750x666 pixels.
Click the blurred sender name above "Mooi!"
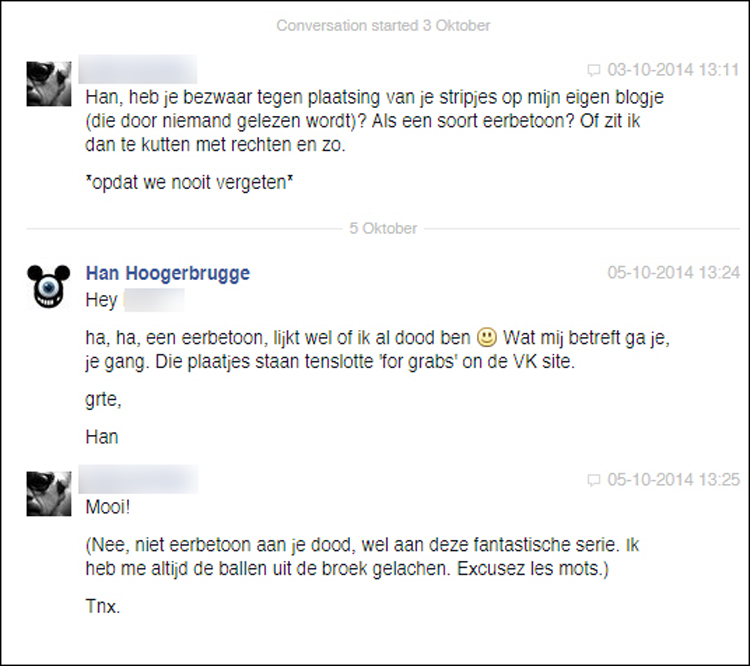(x=138, y=479)
